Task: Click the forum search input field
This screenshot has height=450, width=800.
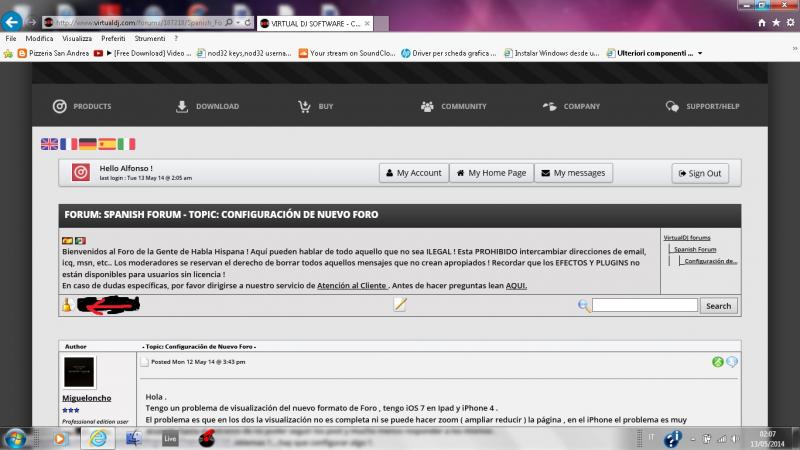Action: (x=644, y=305)
